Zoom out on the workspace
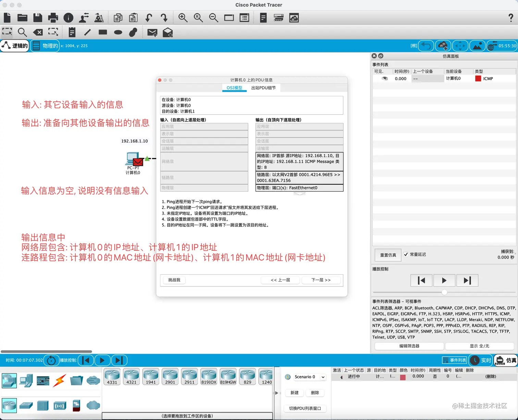Image resolution: width=518 pixels, height=420 pixels. pos(213,17)
